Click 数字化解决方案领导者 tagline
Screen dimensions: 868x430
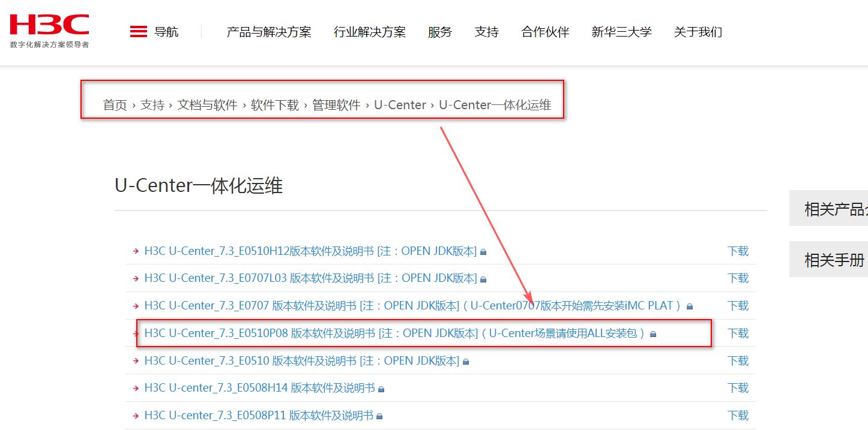point(49,45)
